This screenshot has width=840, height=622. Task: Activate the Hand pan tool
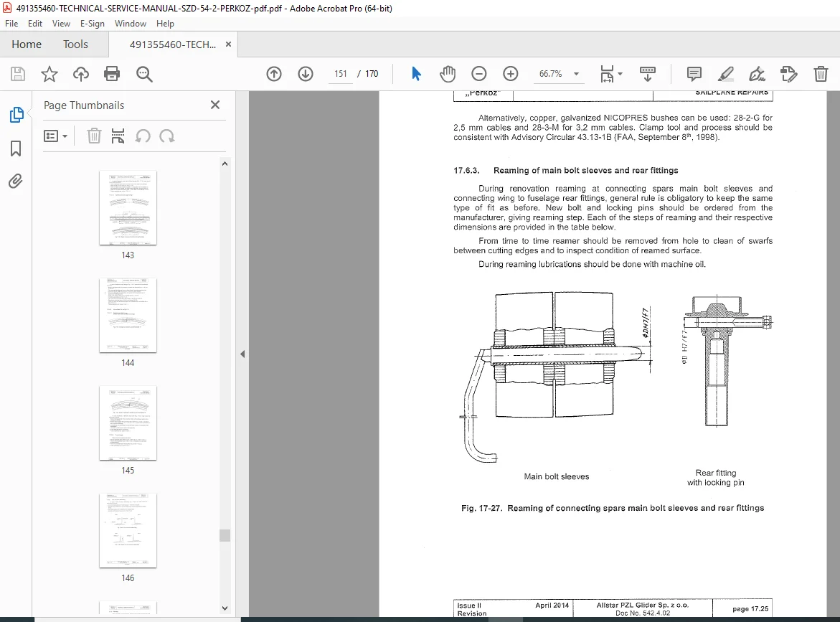coord(448,74)
